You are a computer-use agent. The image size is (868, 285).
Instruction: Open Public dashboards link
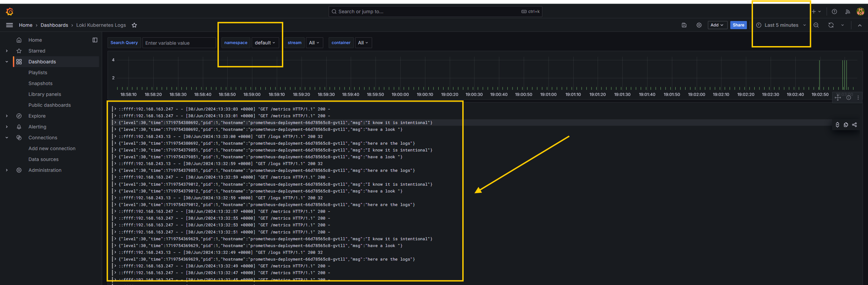pos(50,105)
